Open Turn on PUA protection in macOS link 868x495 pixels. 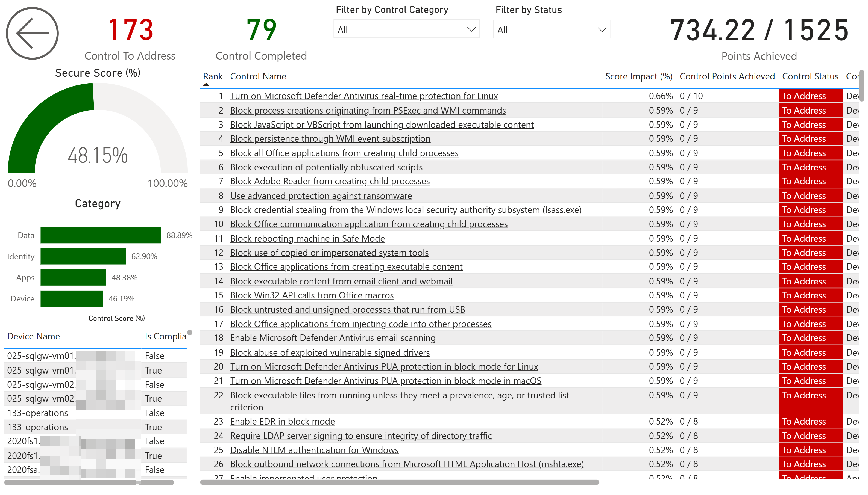(386, 381)
